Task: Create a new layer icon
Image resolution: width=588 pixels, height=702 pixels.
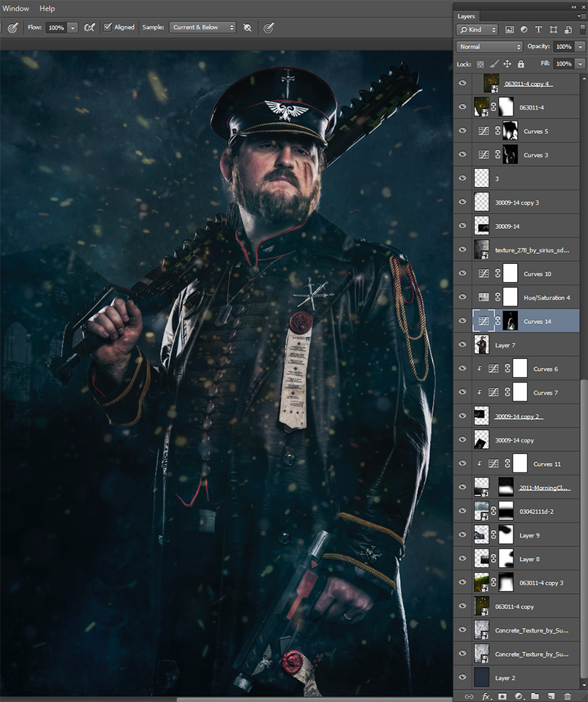Action: point(551,696)
